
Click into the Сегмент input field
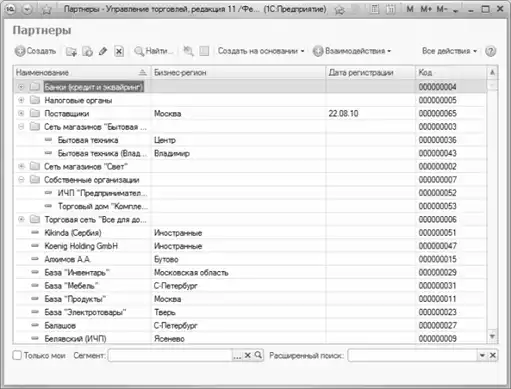click(170, 355)
